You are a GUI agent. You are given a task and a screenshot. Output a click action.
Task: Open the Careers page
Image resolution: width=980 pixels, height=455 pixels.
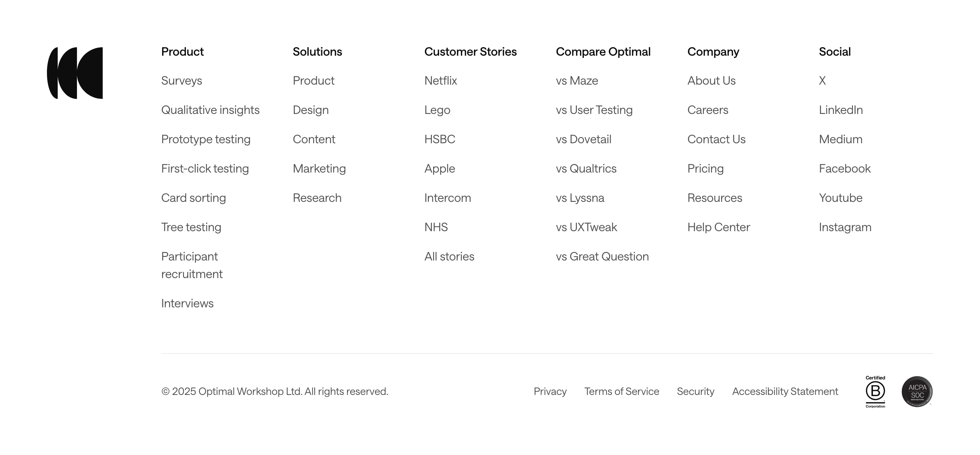(x=707, y=110)
